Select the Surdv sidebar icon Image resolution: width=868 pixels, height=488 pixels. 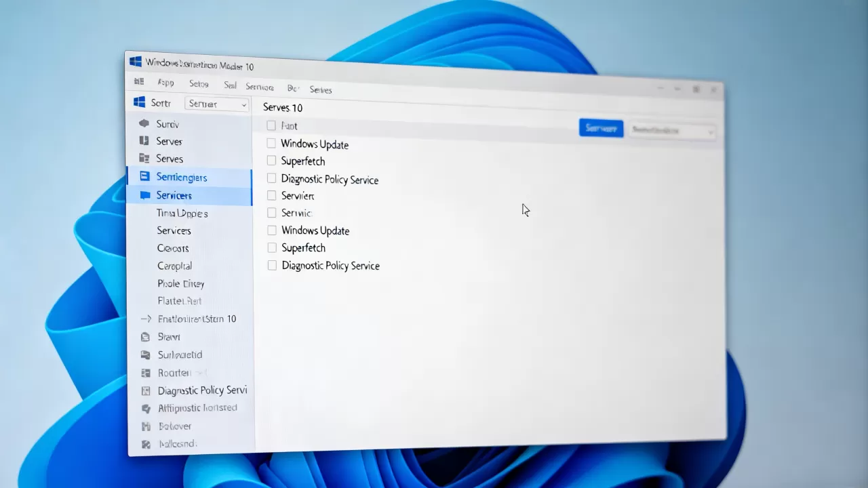tap(144, 123)
